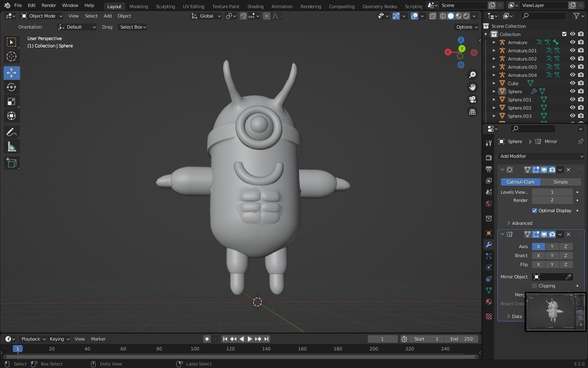The width and height of the screenshot is (588, 368).
Task: Open Global transform orientation dropdown
Action: [x=206, y=16]
